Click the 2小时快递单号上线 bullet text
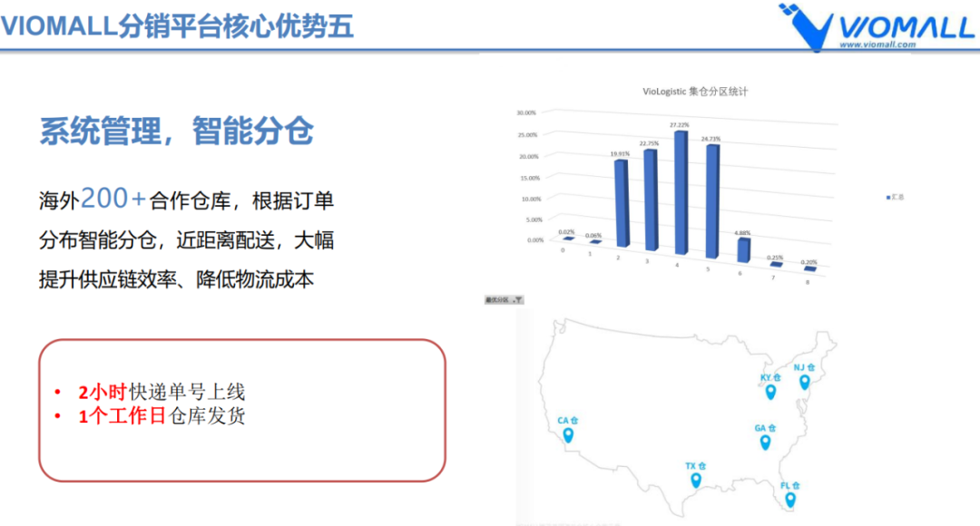Viewport: 980px width, 526px height. pyautogui.click(x=162, y=393)
